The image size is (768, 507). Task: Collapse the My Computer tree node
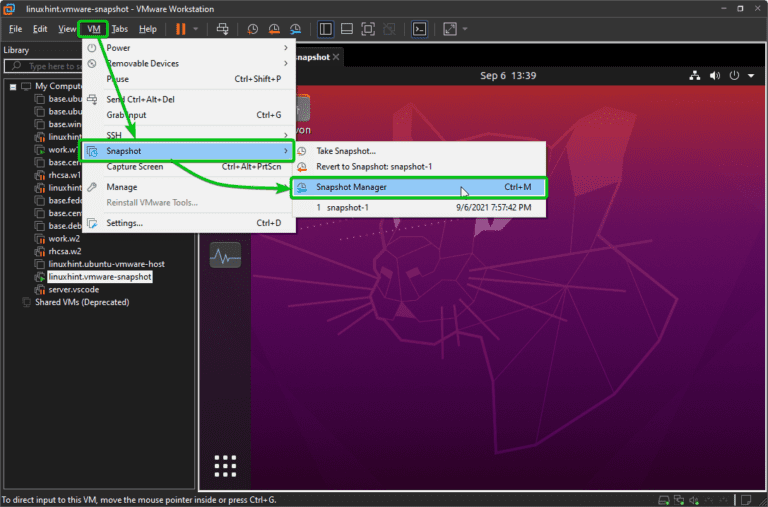click(x=13, y=87)
